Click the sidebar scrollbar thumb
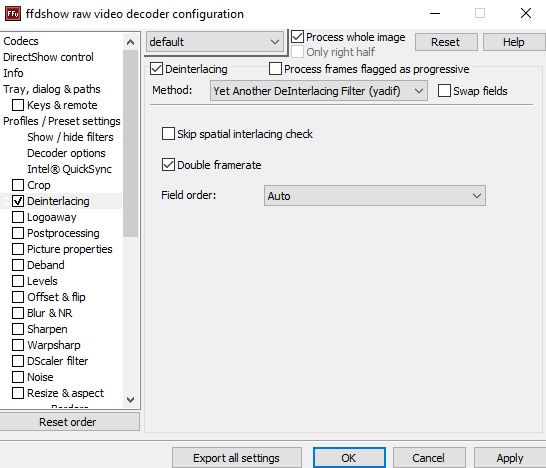The width and height of the screenshot is (546, 468). [131, 143]
